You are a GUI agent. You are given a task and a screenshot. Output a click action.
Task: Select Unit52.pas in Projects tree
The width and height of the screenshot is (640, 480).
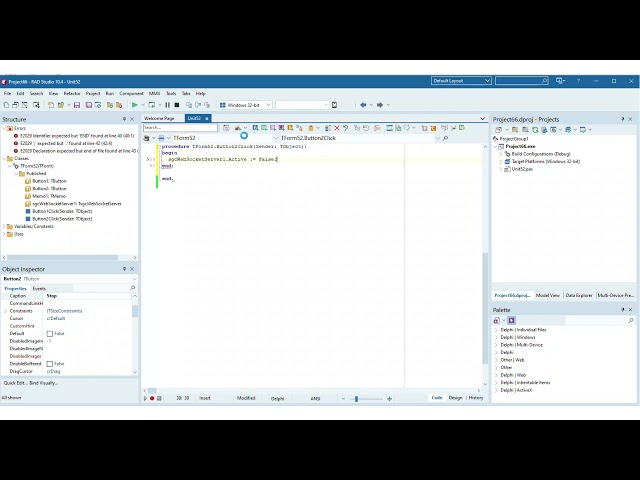point(522,169)
